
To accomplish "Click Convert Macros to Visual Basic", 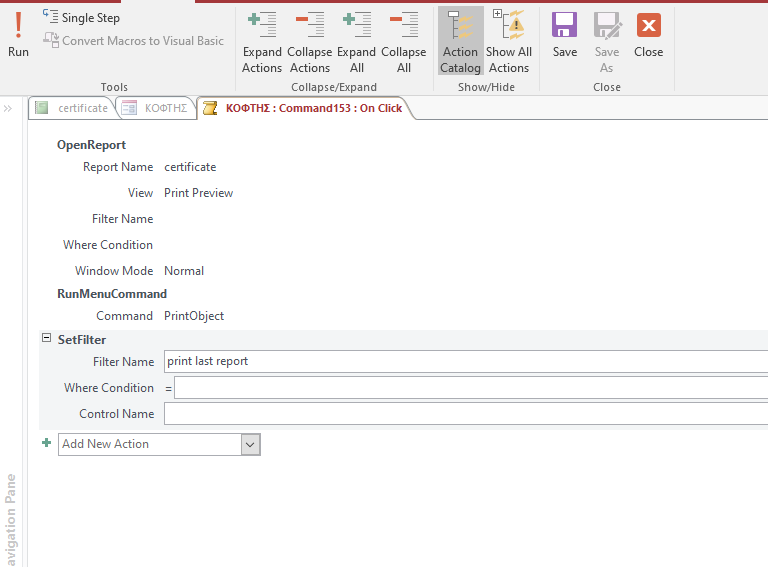I will click(x=133, y=41).
